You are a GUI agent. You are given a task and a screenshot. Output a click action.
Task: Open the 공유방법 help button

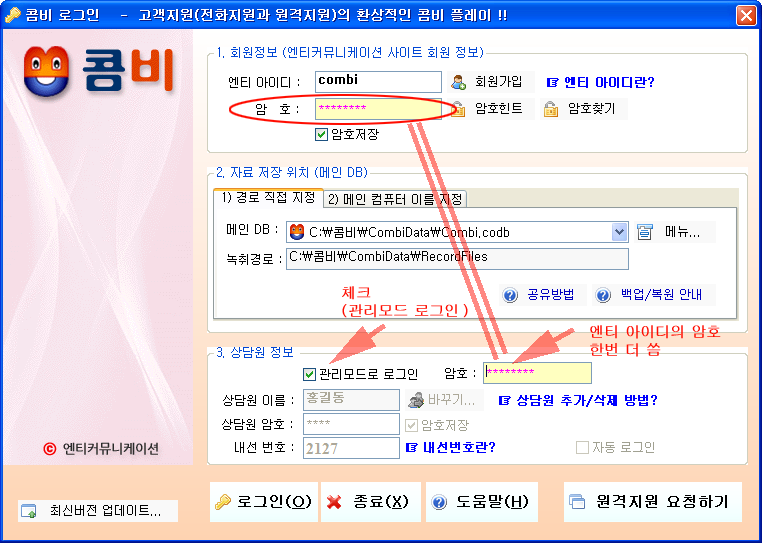point(542,295)
